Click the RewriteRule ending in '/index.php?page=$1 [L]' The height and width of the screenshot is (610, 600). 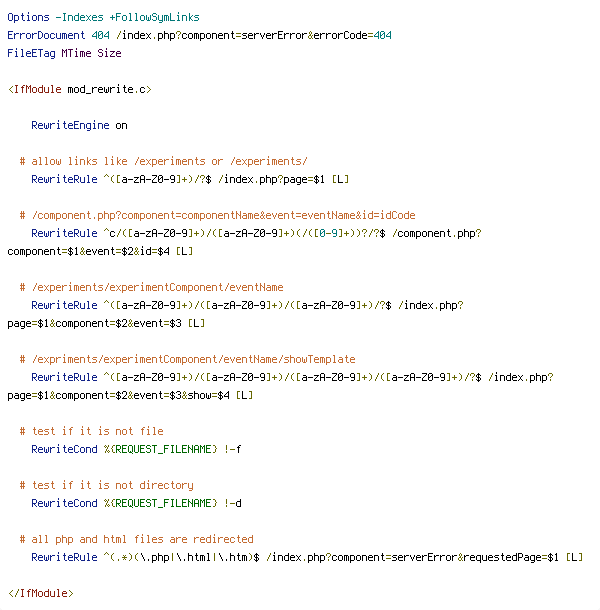[x=190, y=179]
